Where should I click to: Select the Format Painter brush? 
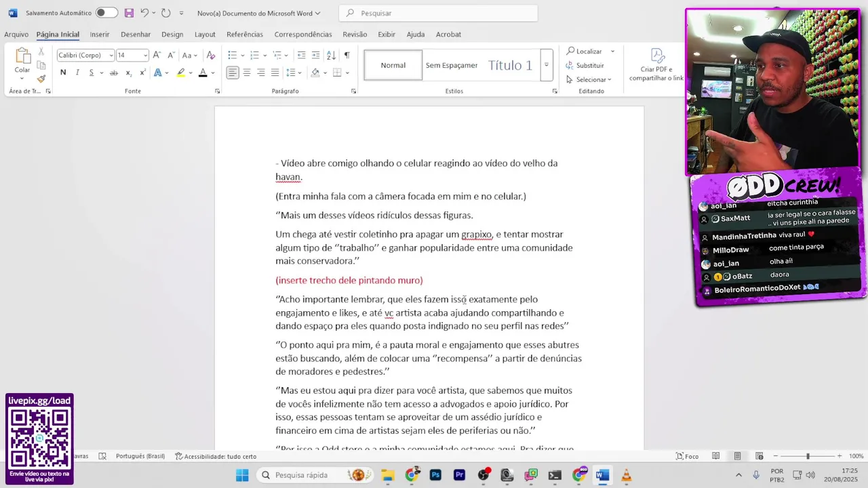point(41,79)
